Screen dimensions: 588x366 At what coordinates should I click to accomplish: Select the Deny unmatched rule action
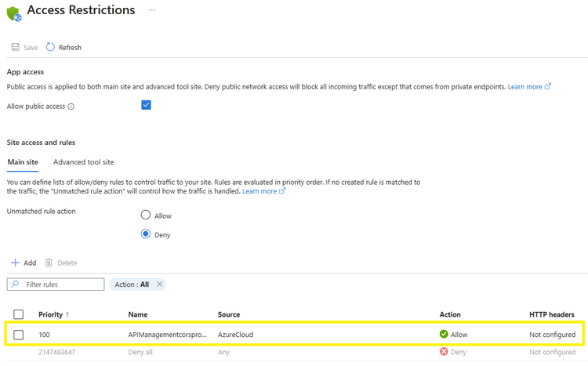146,234
